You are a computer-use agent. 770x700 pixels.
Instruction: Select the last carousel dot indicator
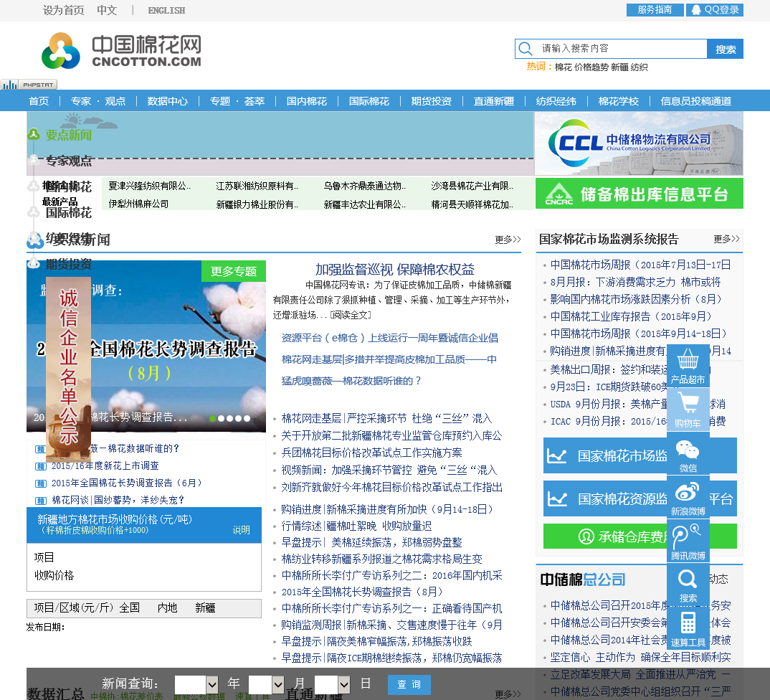[247, 419]
